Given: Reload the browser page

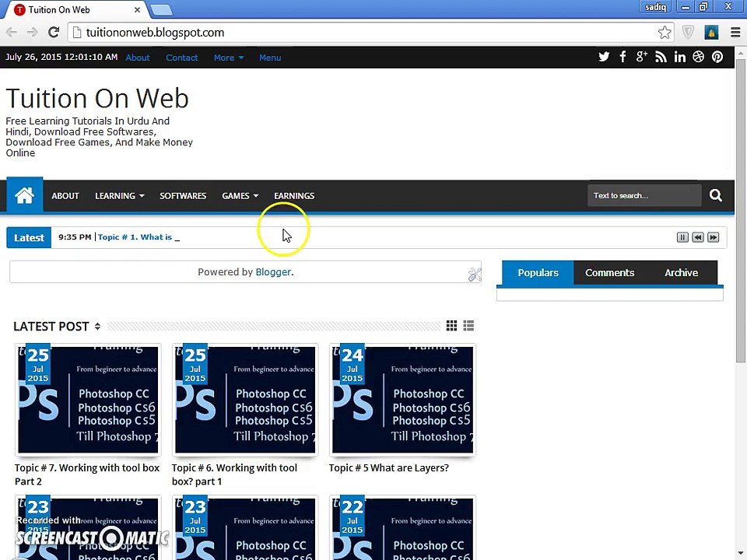Looking at the screenshot, I should click(x=54, y=33).
